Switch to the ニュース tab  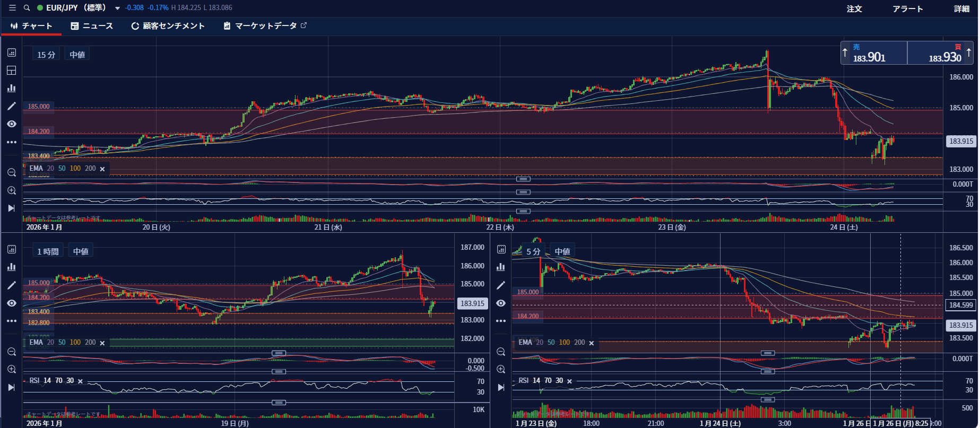coord(92,26)
